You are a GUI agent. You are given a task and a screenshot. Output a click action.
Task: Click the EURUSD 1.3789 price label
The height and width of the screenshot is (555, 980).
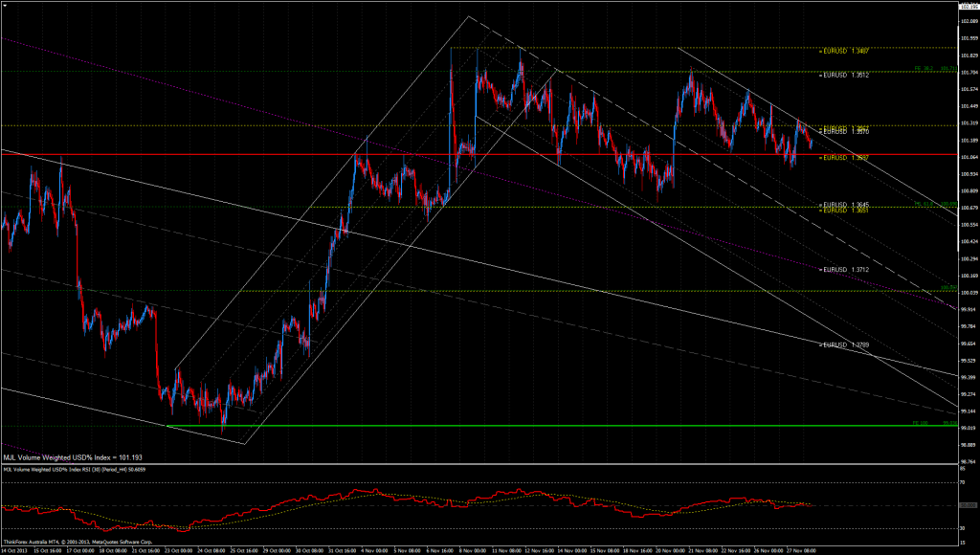(844, 345)
